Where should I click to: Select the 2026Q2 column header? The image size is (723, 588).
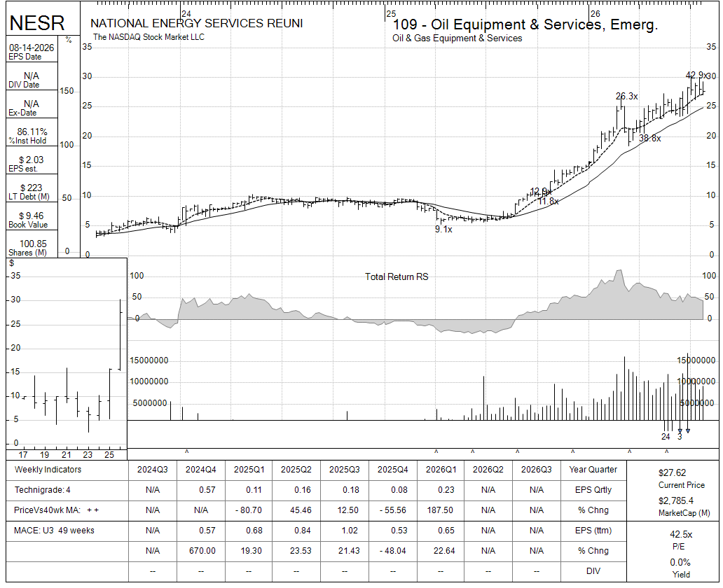pyautogui.click(x=488, y=470)
